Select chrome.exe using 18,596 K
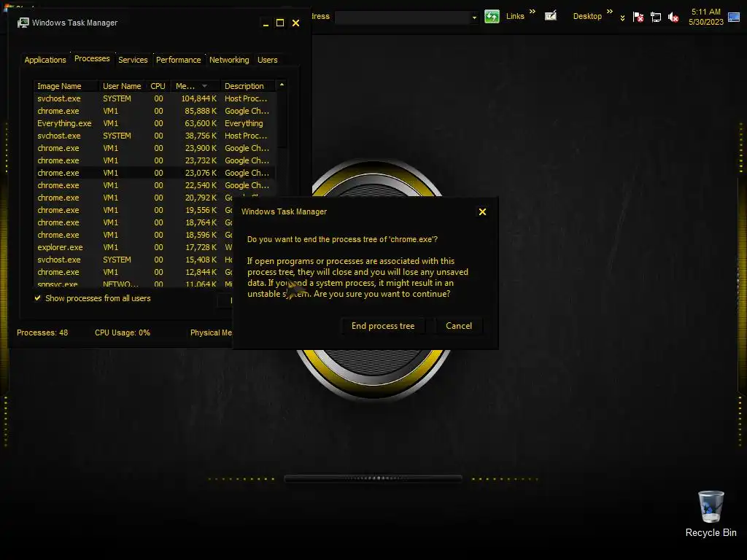Viewport: 747px width, 560px height. pos(133,235)
